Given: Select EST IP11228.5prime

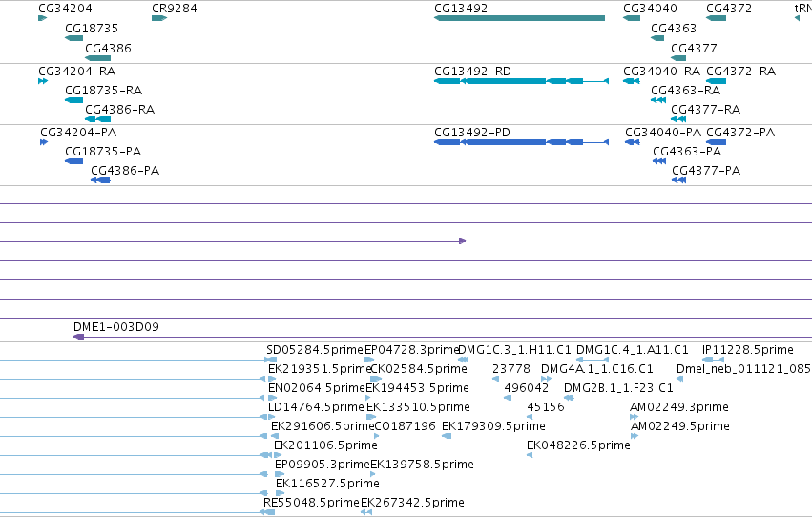Looking at the screenshot, I should 748,350.
